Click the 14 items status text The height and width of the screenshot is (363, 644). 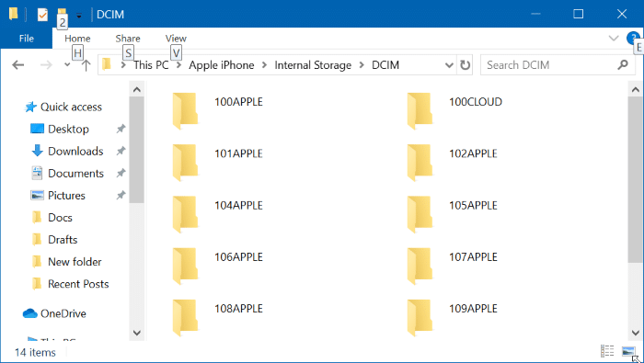pyautogui.click(x=35, y=352)
